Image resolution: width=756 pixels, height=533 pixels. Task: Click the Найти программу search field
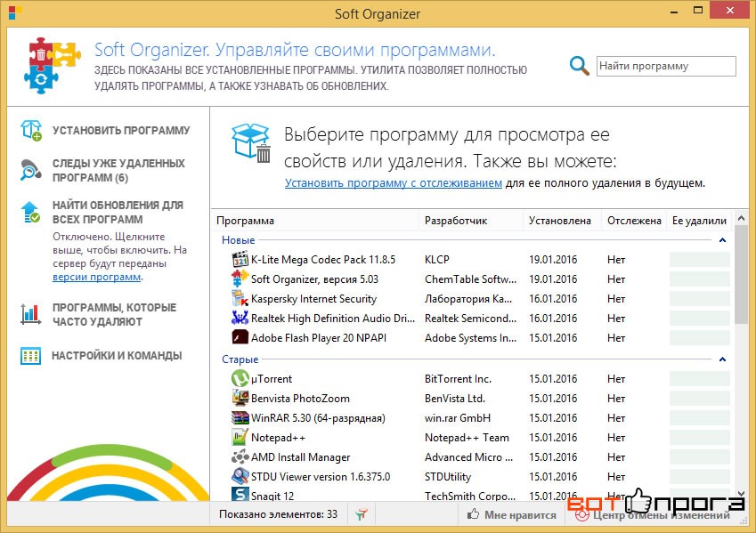point(666,66)
